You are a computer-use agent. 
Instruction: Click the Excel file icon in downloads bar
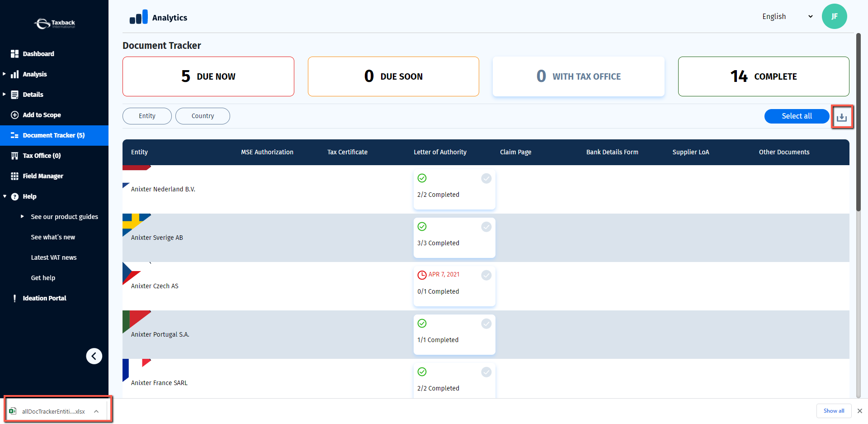click(x=13, y=411)
